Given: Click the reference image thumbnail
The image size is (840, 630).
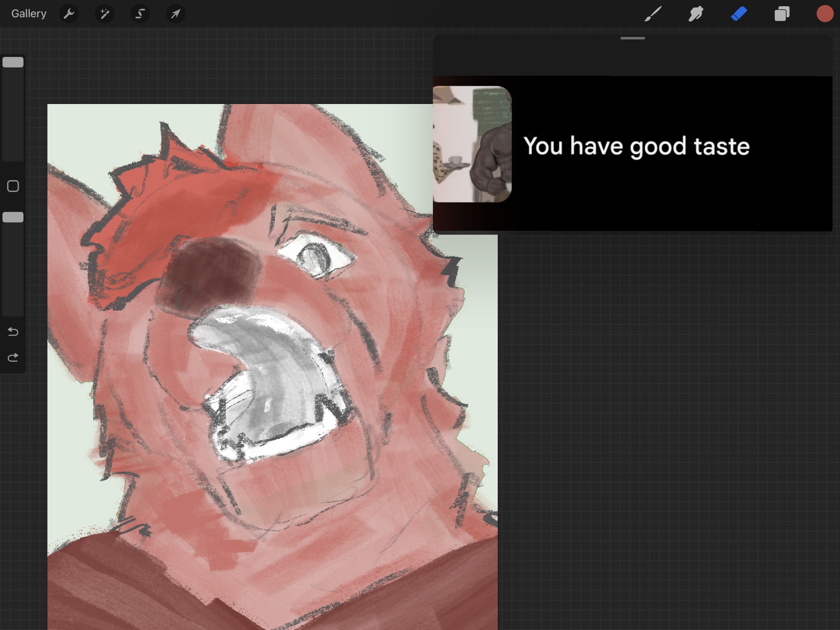Looking at the screenshot, I should (472, 144).
